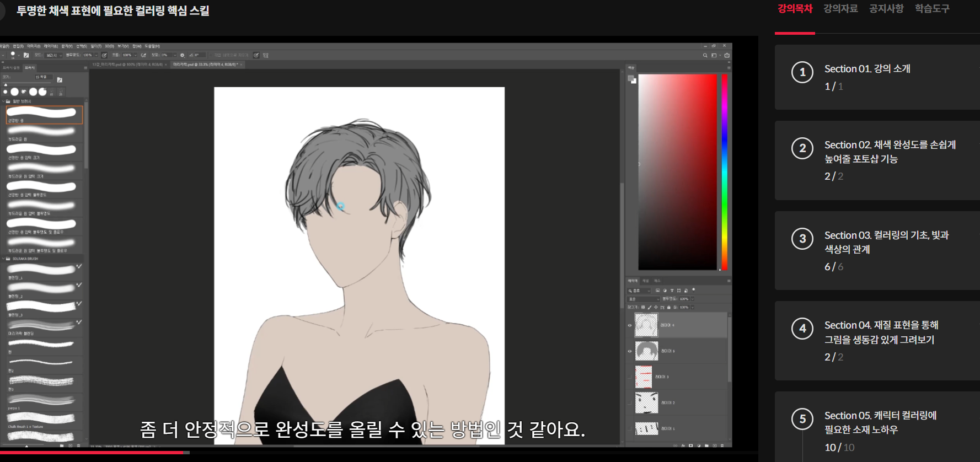Add layer mask icon at layers panel bottom
The height and width of the screenshot is (462, 980).
pyautogui.click(x=690, y=445)
